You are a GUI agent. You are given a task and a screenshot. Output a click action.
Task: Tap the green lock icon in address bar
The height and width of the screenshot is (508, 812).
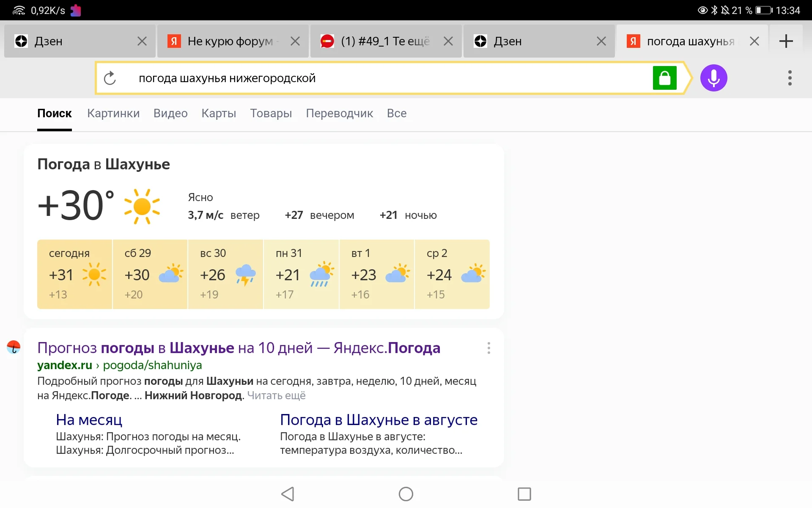point(665,78)
